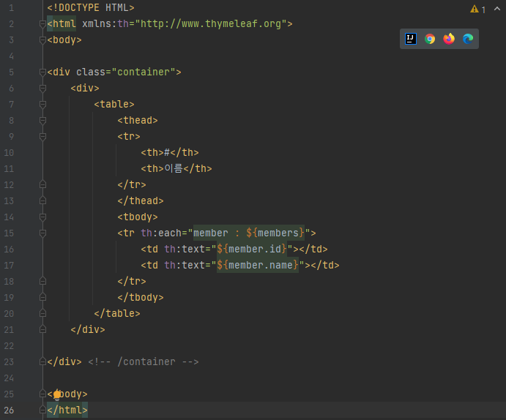The height and width of the screenshot is (420, 506).
Task: Click fold end marker on line 26
Action: (42, 410)
